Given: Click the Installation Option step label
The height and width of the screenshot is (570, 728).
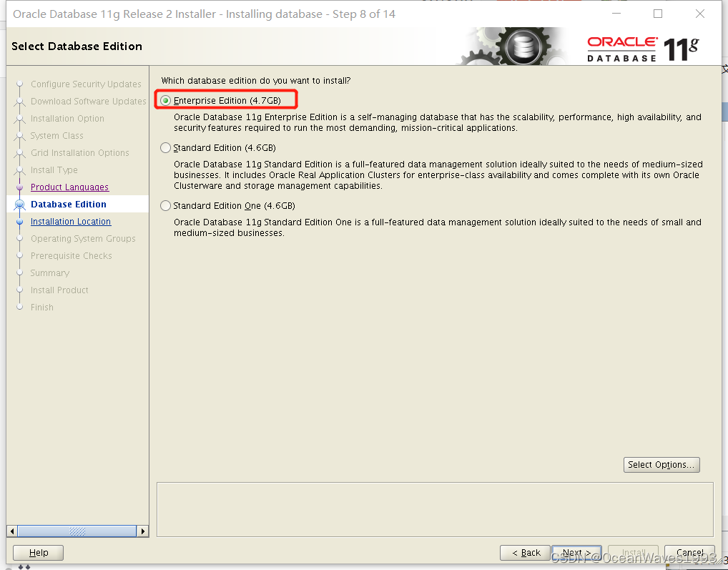Looking at the screenshot, I should click(x=67, y=119).
